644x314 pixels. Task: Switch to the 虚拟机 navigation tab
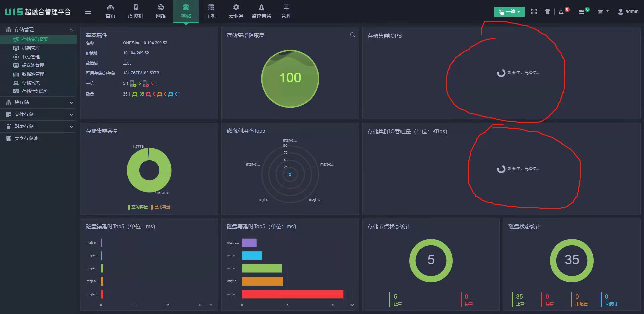click(136, 12)
